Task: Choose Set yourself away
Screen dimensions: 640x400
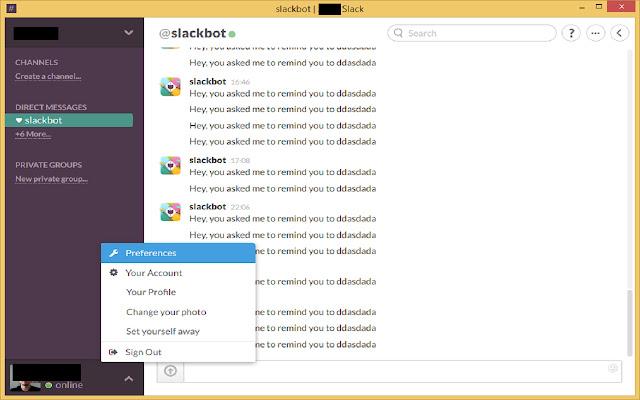Action: [x=178, y=331]
